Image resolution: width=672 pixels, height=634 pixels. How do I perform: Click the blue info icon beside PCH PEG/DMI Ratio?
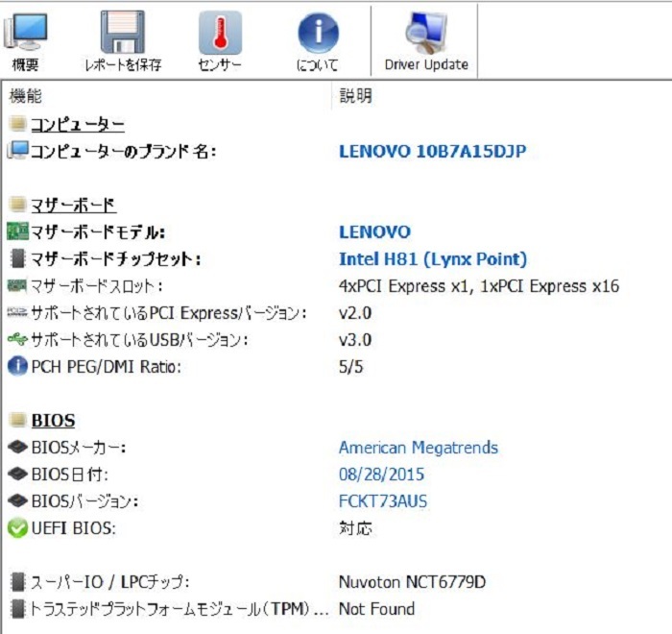[17, 366]
